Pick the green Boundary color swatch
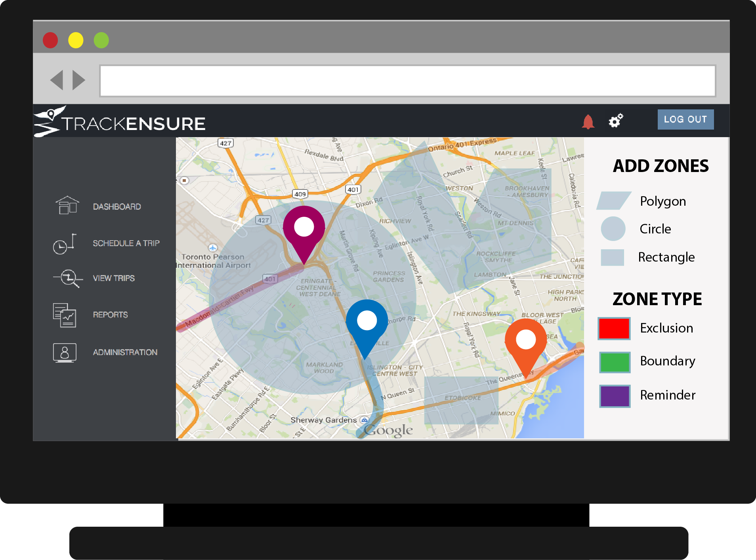 615,362
